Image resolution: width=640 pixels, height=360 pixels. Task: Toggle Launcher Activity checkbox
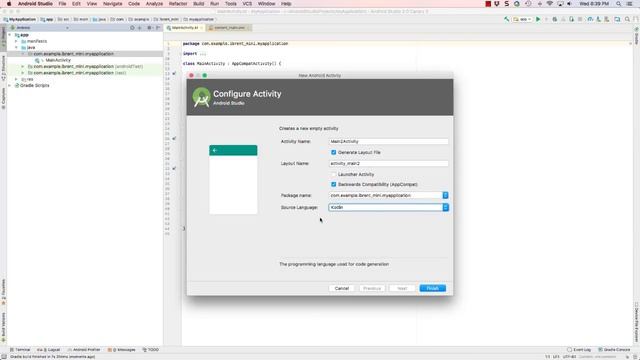click(x=333, y=174)
